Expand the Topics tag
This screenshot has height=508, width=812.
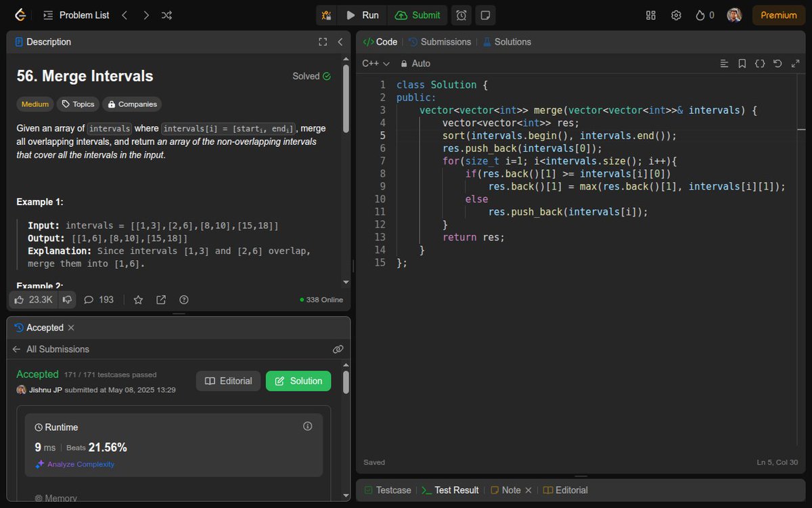(x=78, y=104)
